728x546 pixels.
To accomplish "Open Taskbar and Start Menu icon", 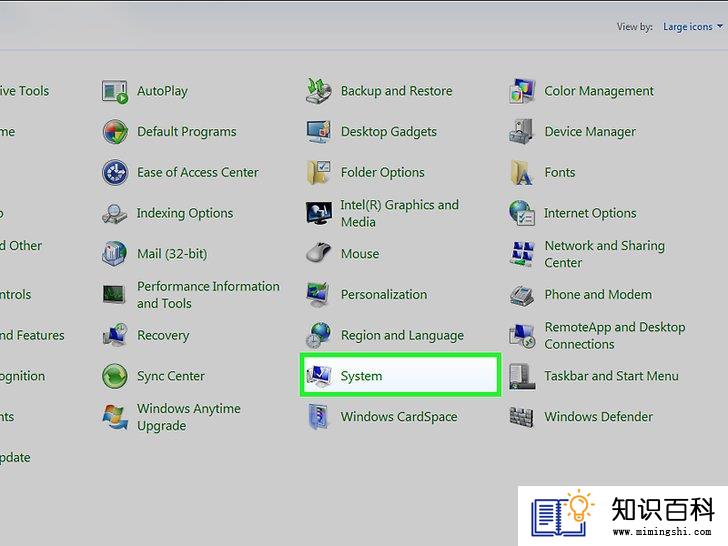I will [522, 376].
